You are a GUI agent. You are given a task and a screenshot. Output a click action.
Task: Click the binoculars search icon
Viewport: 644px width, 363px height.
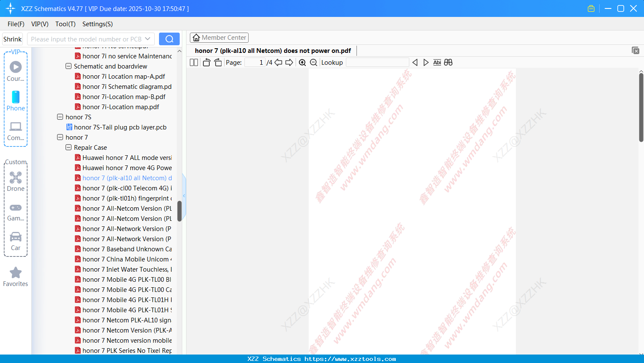point(448,62)
